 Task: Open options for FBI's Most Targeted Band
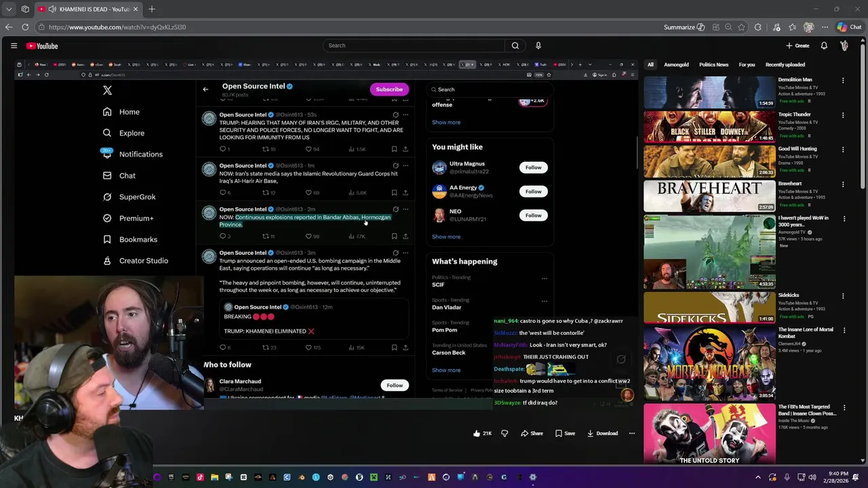pos(843,408)
